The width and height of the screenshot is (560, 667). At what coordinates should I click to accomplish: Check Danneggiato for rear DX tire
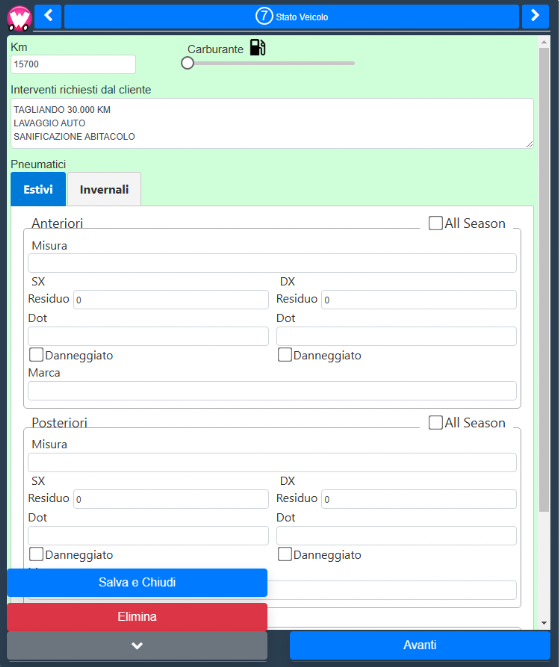click(x=285, y=554)
